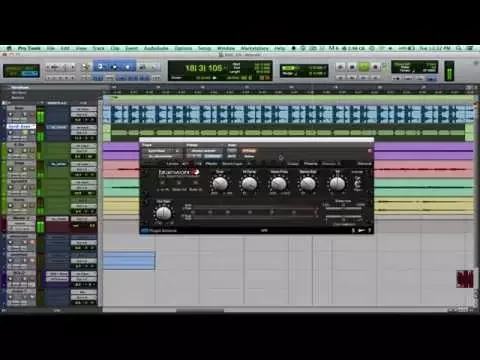The height and width of the screenshot is (360, 480).
Task: Click the key icon on the plugin's bottom bar
Action: (361, 230)
